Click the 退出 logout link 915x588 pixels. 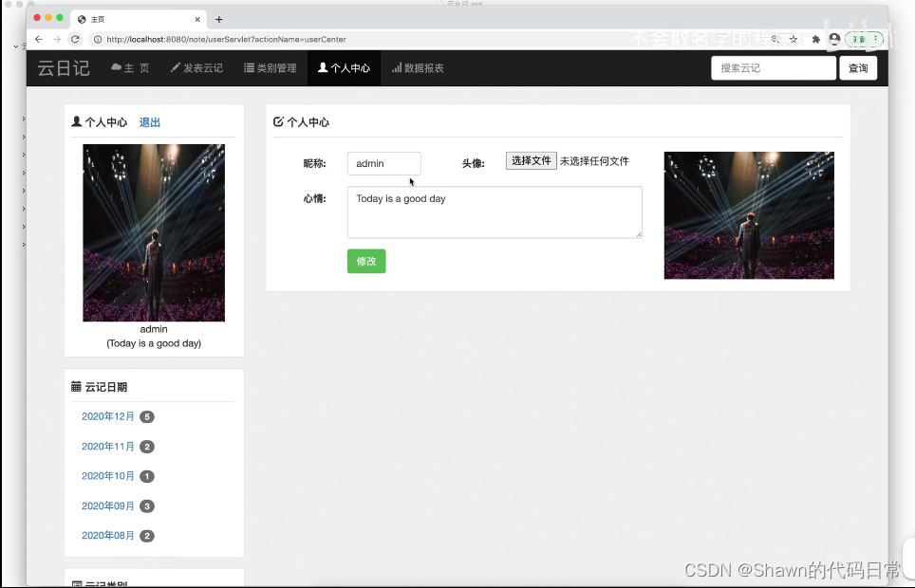click(x=149, y=121)
